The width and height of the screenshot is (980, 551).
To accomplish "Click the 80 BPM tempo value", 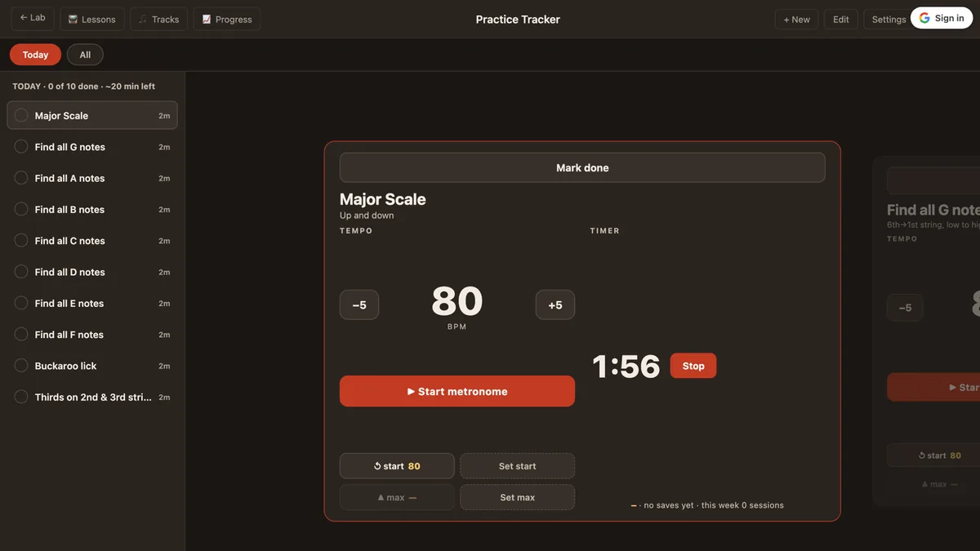I will click(x=457, y=302).
